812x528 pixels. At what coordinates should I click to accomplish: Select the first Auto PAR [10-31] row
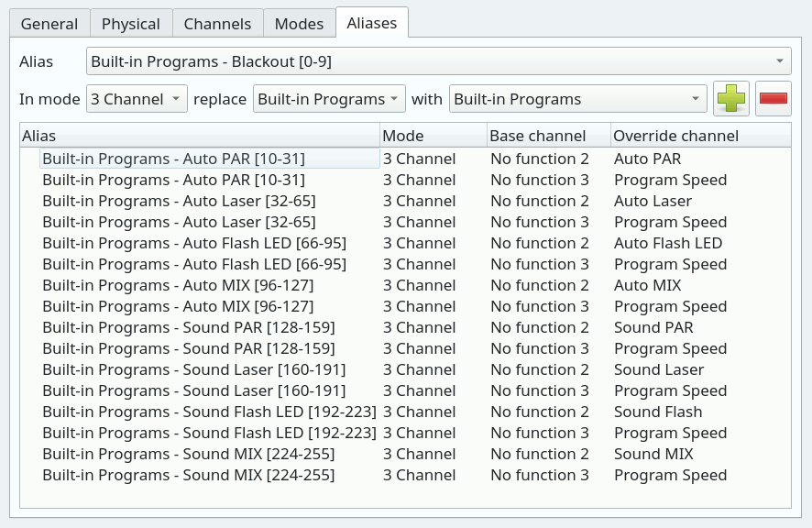coord(405,159)
